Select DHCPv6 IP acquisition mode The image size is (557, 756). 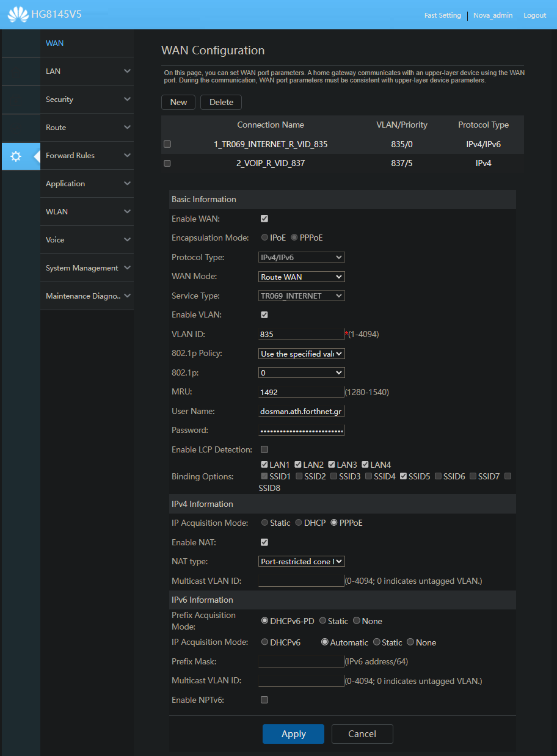(264, 642)
